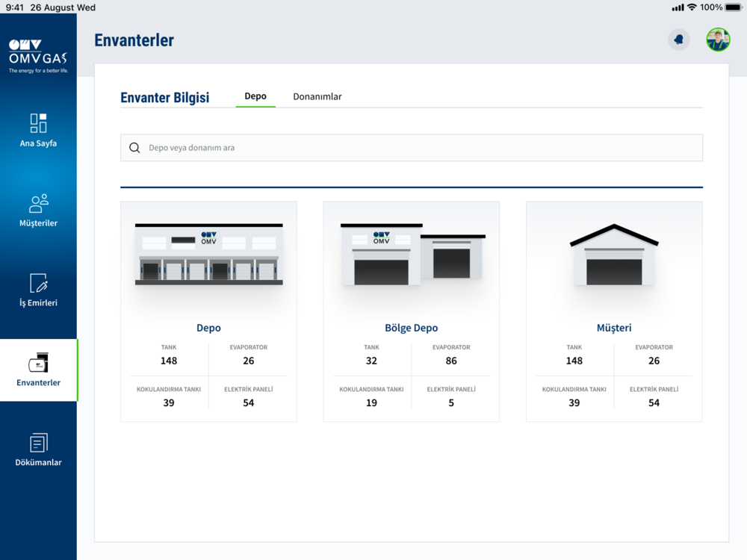Viewport: 747px width, 560px height.
Task: Tap the 26 August Wed date
Action: (63, 7)
